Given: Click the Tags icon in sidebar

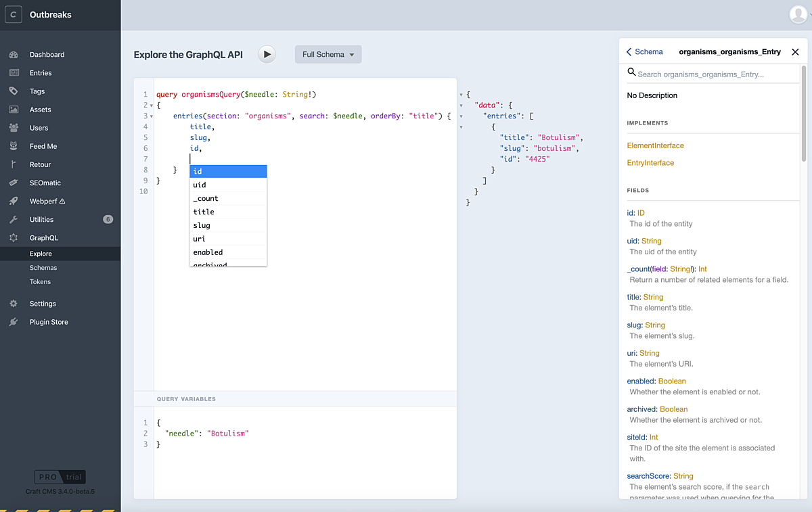Looking at the screenshot, I should (x=14, y=91).
